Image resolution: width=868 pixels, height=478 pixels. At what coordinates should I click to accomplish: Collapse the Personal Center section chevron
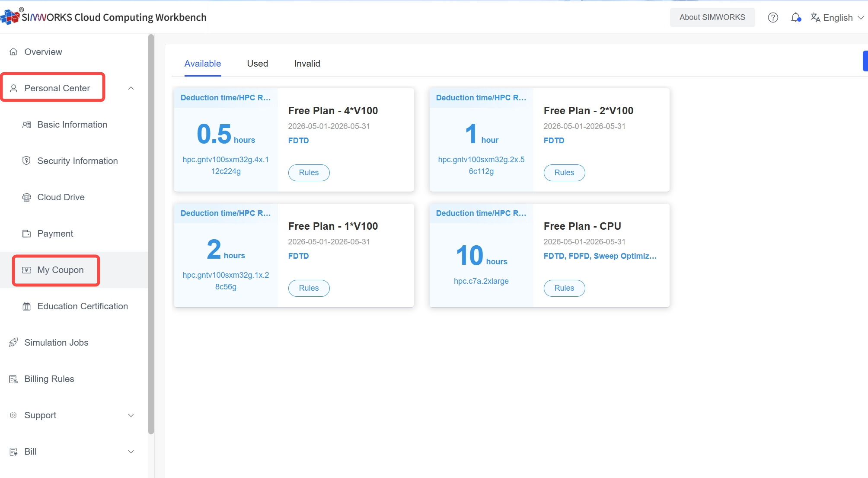point(131,88)
